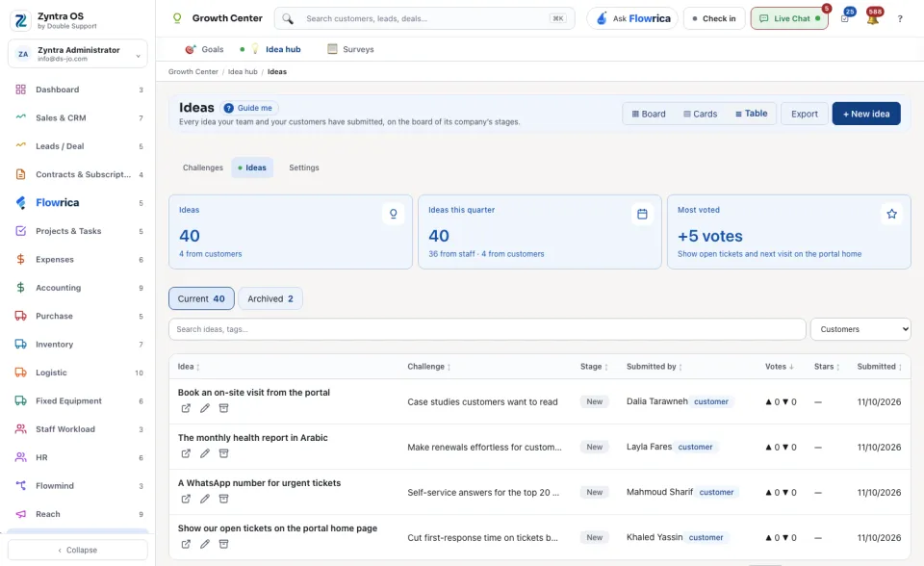924x566 pixels.
Task: Edit the 'monthly health report in Arabic' idea
Action: [204, 453]
